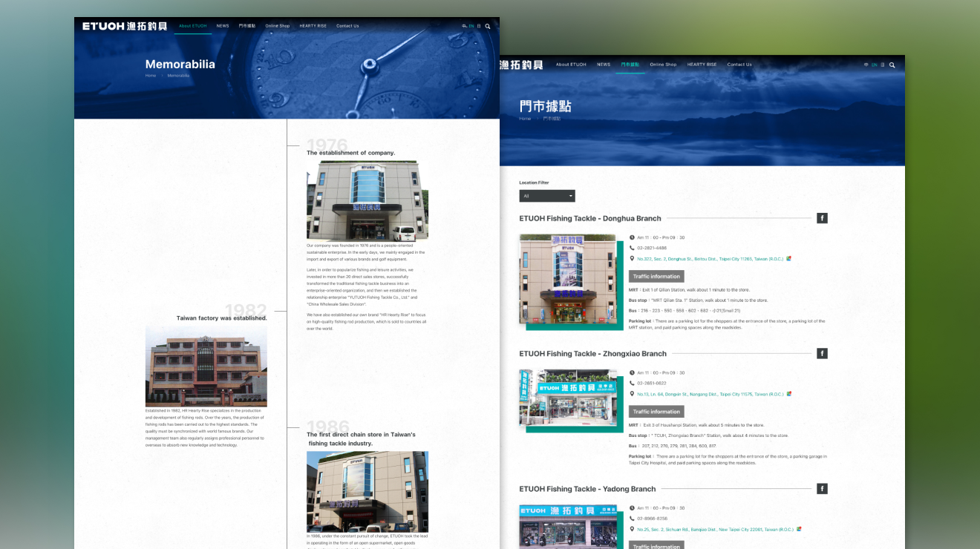Select EN language on Memorabilia page
Viewport: 980px width, 549px height.
point(471,26)
